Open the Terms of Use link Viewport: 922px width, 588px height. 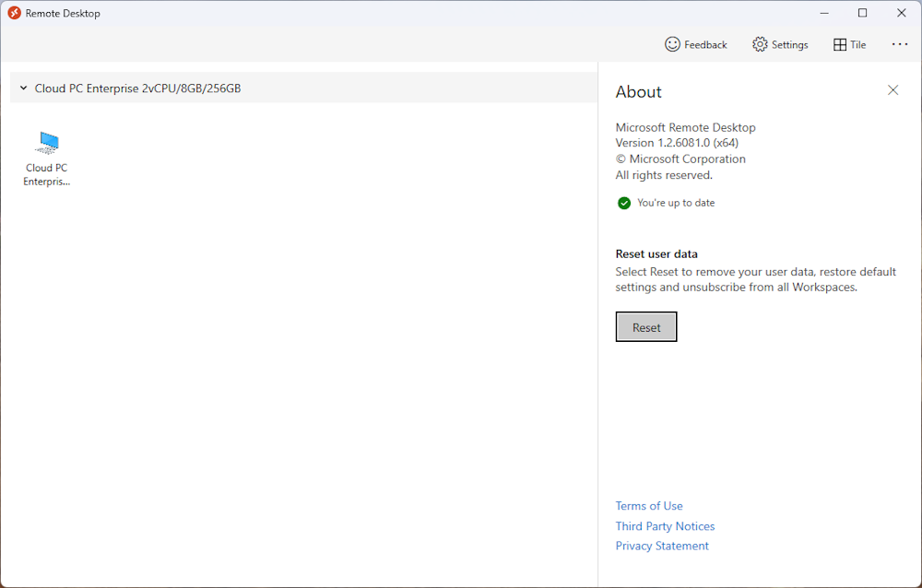[x=649, y=506]
